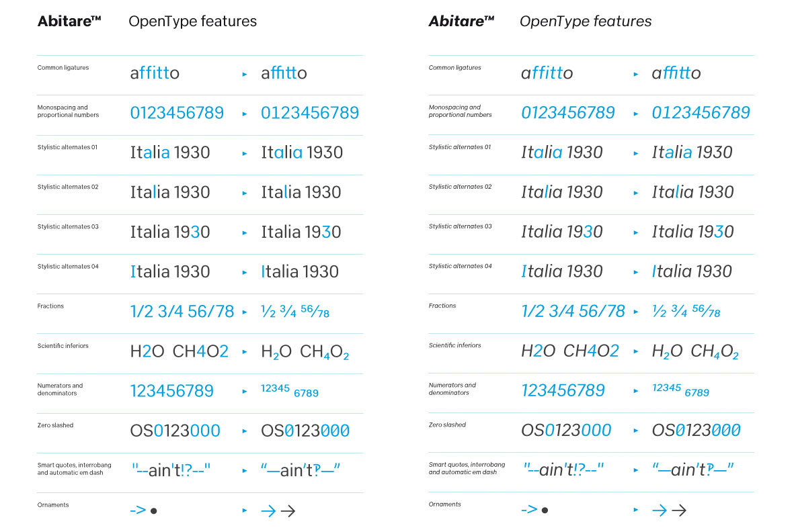Click the blue right-arrow ornament in italic panel
Screen dimensions: 796x532
[660, 511]
